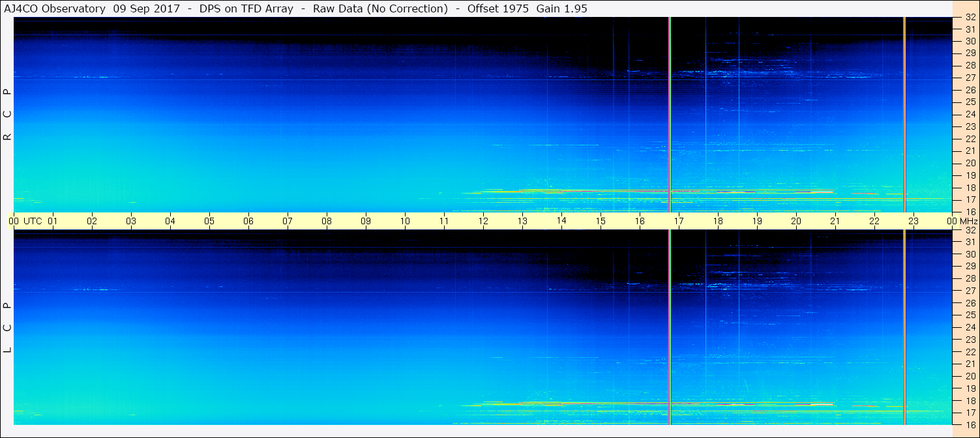
Task: Click the 26 MHz tick of RCP scale
Action: coord(970,90)
